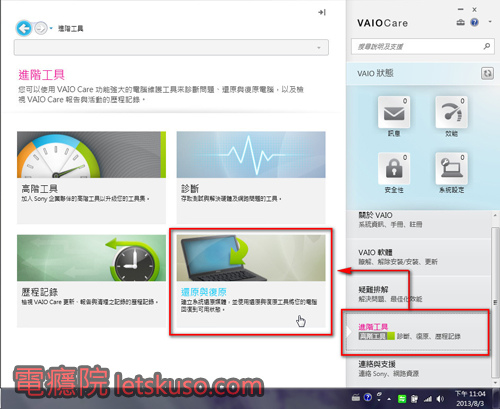Screen dimensions: 500x409
Task: Close the VAIO Care window
Action: [474, 10]
